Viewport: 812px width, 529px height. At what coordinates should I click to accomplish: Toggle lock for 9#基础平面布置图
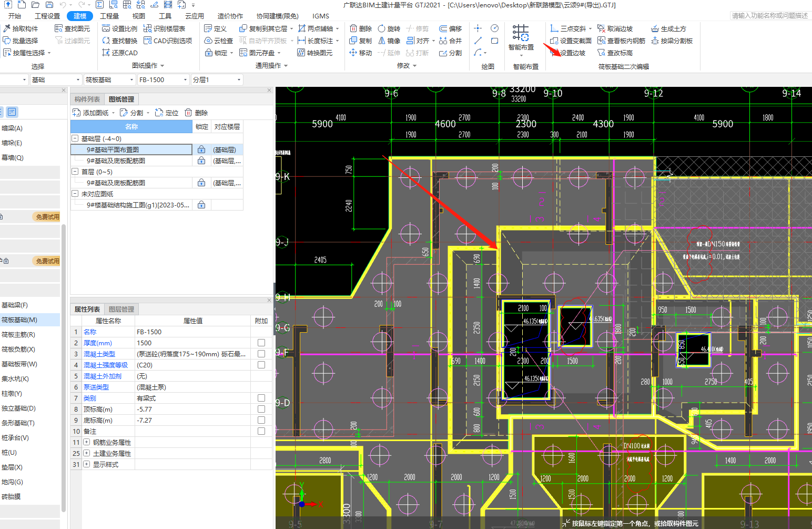201,149
